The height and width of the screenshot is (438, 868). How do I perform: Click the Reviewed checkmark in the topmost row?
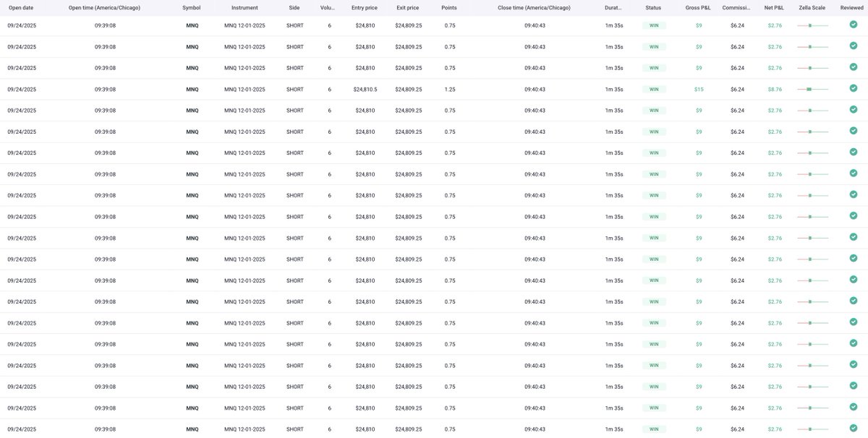point(854,25)
